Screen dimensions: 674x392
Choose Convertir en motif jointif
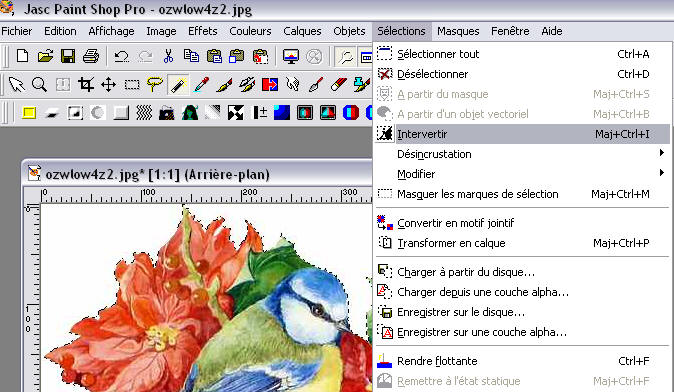coord(522,223)
